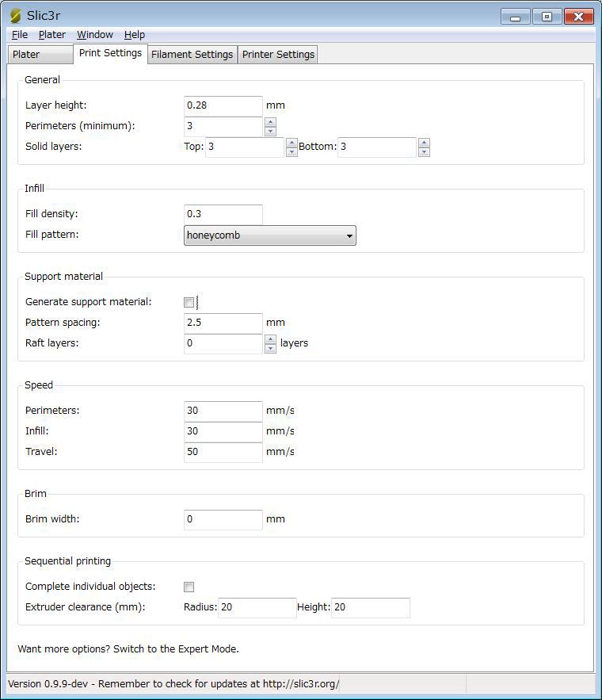Click the Layer height input field
The image size is (602, 700).
coord(223,105)
